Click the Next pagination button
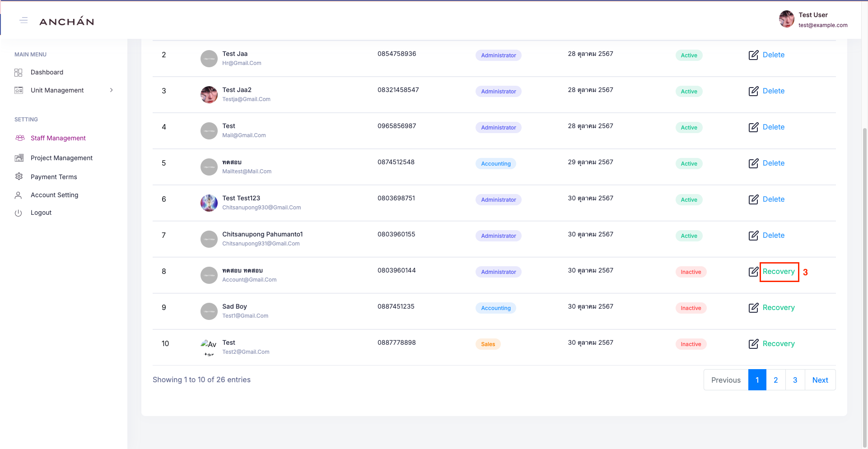The height and width of the screenshot is (449, 868). tap(820, 380)
